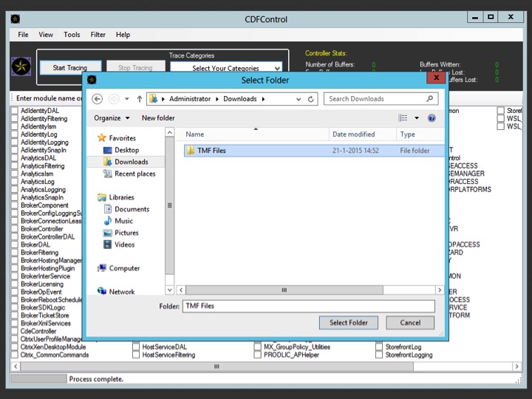
Task: Click the Select Folder button
Action: click(x=349, y=323)
